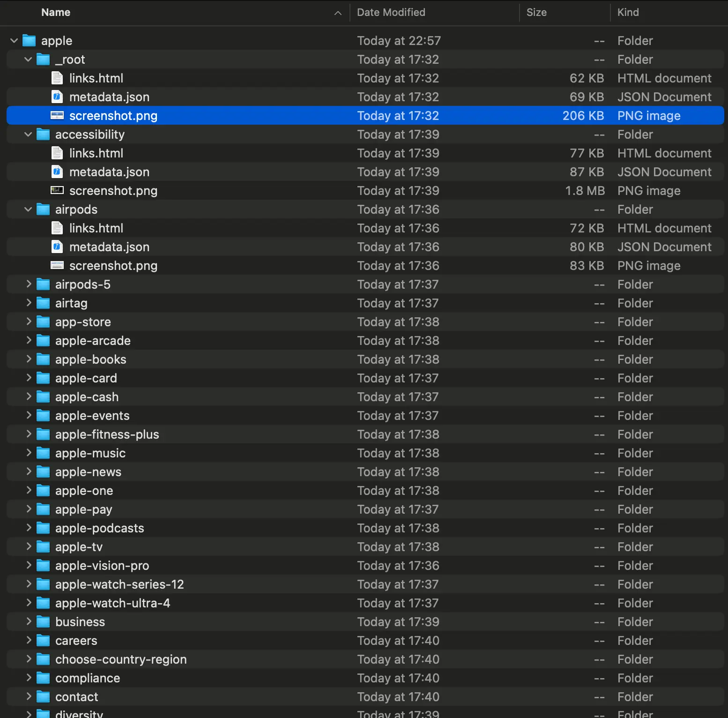The height and width of the screenshot is (718, 728).
Task: Expand the business folder chevron
Action: pyautogui.click(x=29, y=621)
